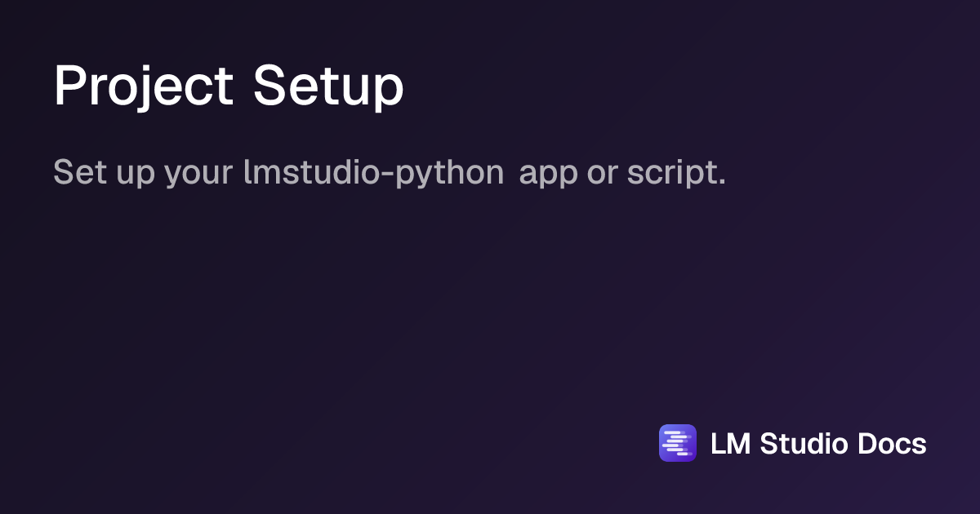Click the word your in the subtitle

(x=199, y=176)
